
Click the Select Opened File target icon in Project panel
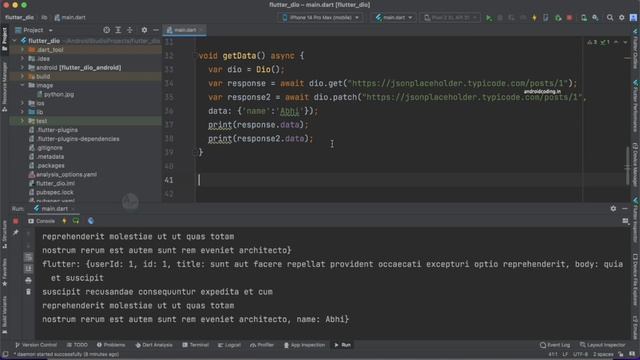(107, 30)
